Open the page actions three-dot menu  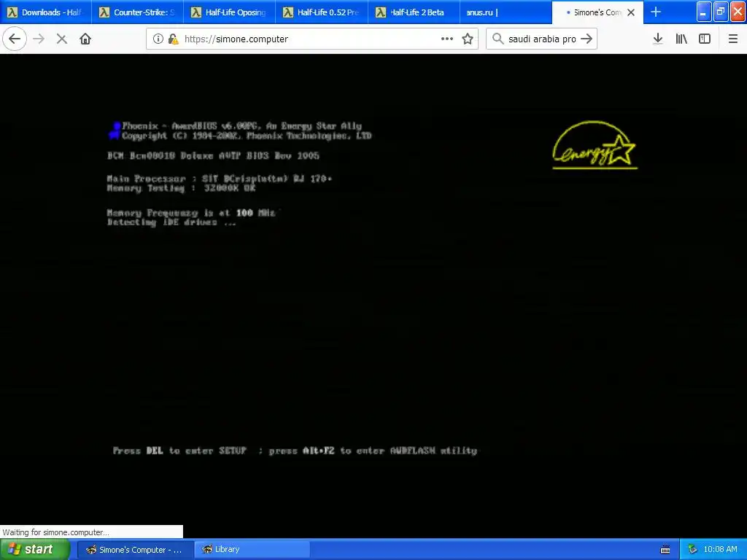tap(447, 39)
